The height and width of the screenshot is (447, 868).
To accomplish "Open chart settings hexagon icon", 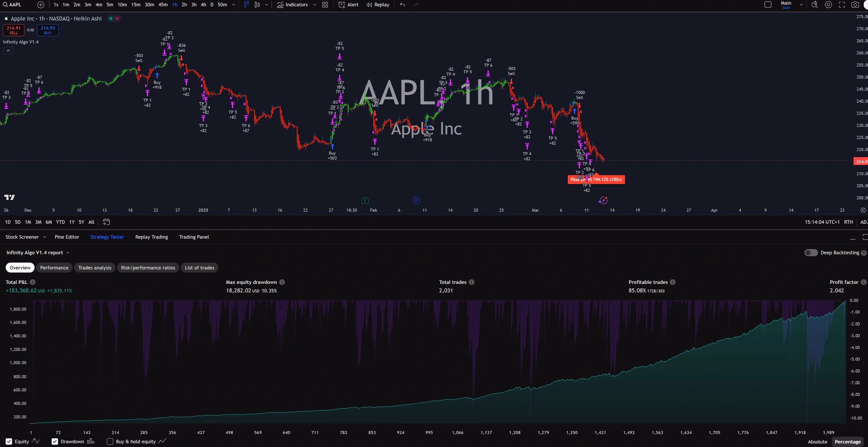I will click(x=828, y=5).
